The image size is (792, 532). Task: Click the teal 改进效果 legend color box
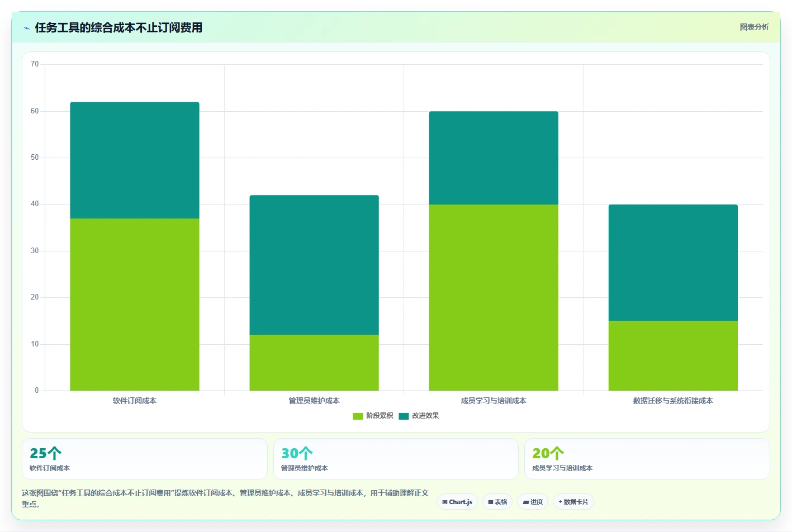[x=404, y=416]
